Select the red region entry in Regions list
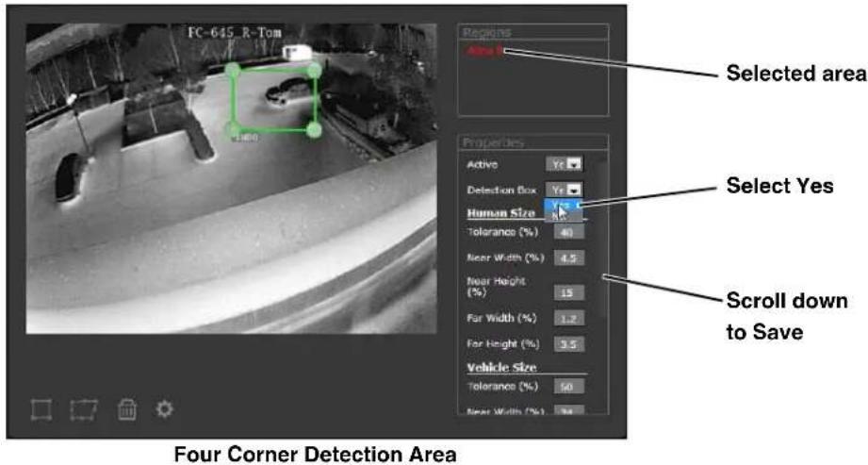 (x=485, y=51)
